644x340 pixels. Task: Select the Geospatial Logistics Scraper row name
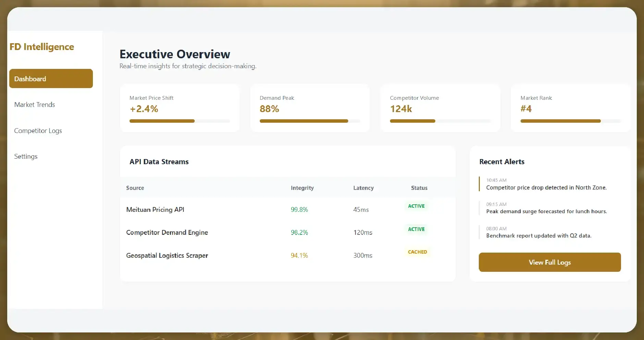pyautogui.click(x=167, y=255)
